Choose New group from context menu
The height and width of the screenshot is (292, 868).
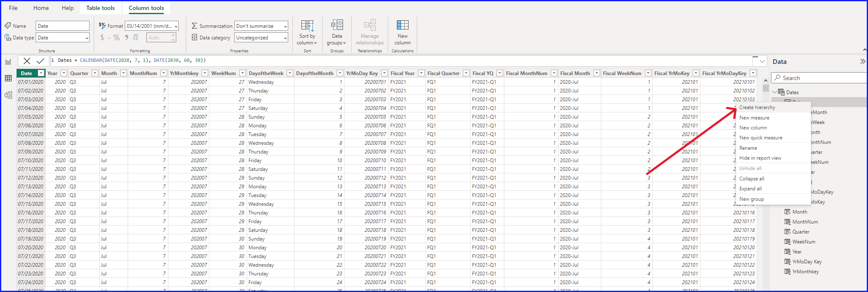(x=773, y=199)
